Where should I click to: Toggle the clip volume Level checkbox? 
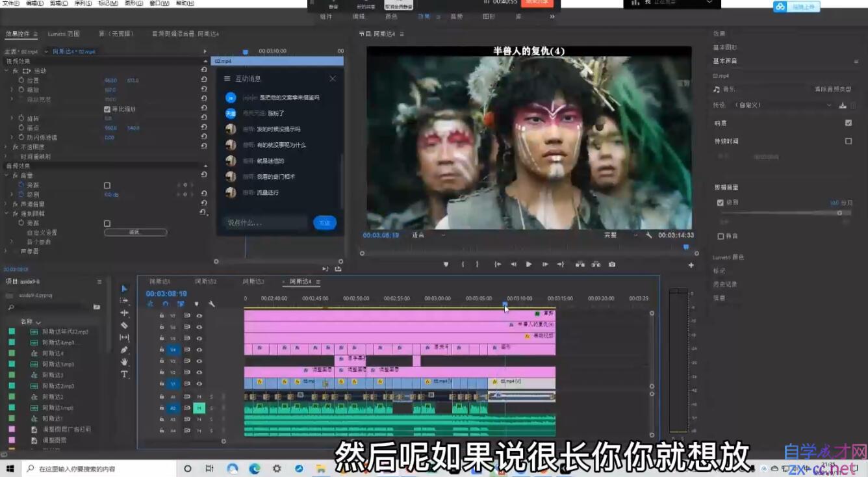point(720,203)
